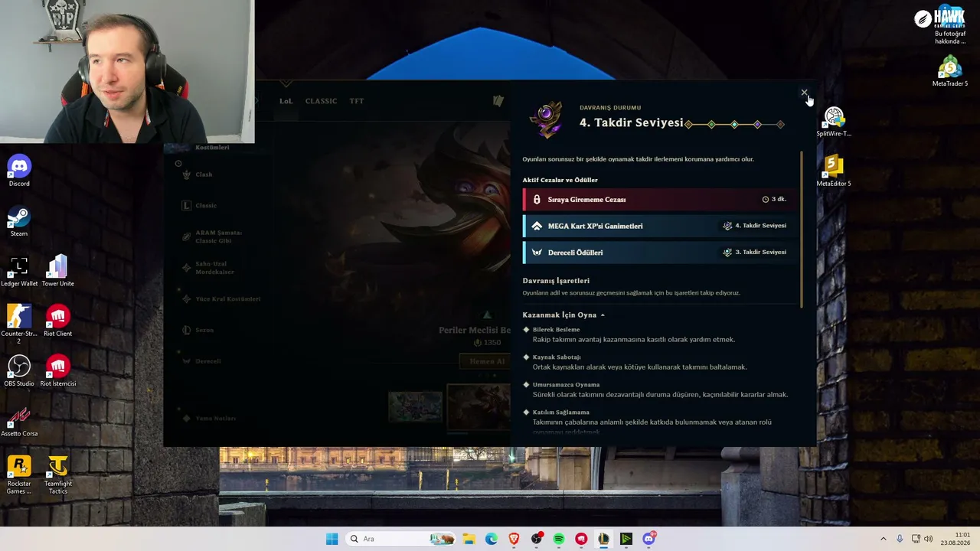Open Sezon in the League sidebar
The image size is (980, 551).
[x=198, y=330]
